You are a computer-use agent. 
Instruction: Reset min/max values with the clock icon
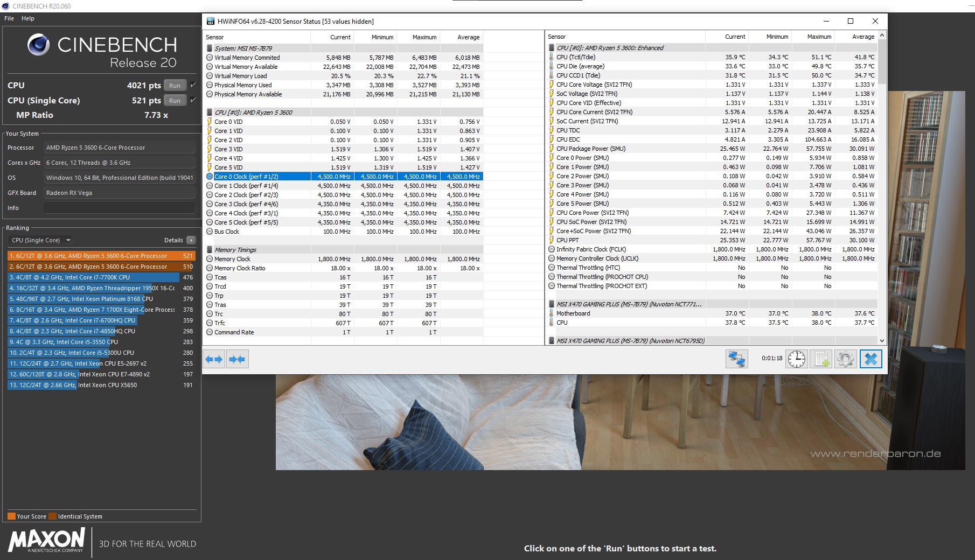pos(796,359)
